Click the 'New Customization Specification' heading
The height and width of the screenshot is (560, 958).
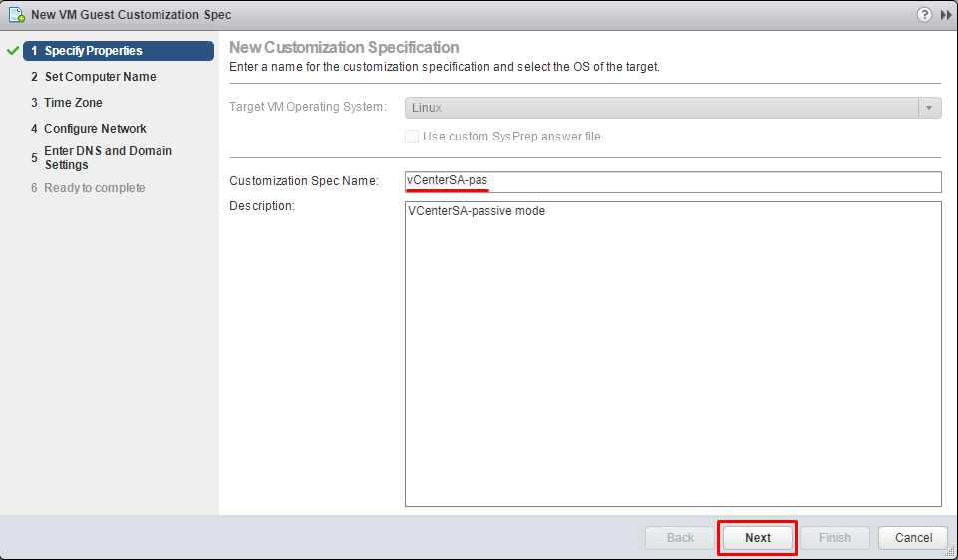click(x=344, y=48)
